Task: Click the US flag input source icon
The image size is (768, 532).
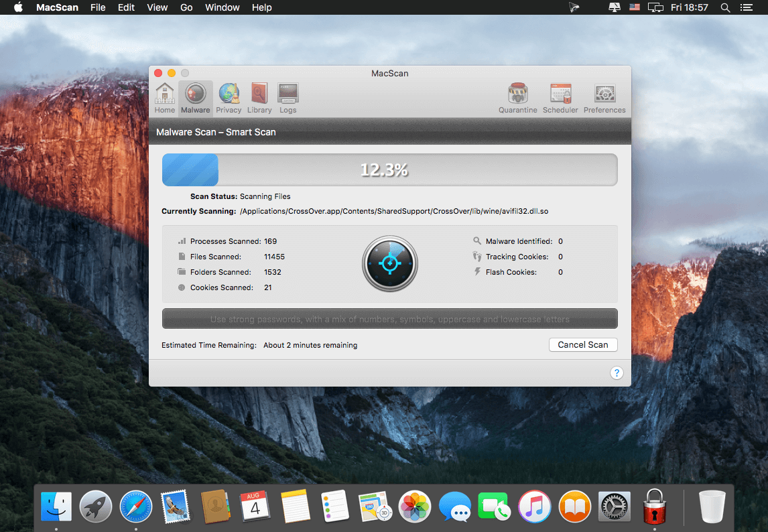Action: click(634, 7)
